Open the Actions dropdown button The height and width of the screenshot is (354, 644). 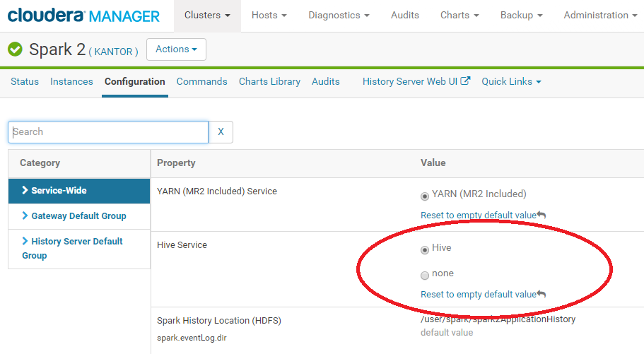[176, 49]
